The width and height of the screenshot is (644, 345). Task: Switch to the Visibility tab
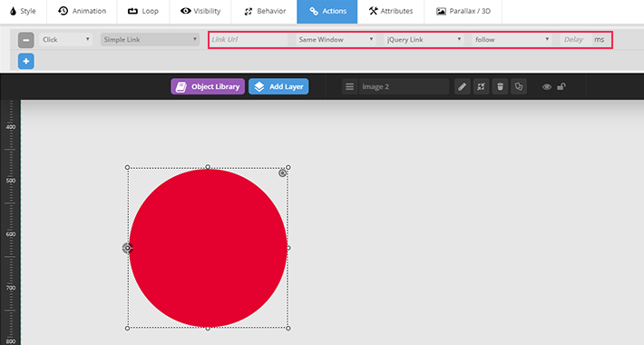[200, 12]
